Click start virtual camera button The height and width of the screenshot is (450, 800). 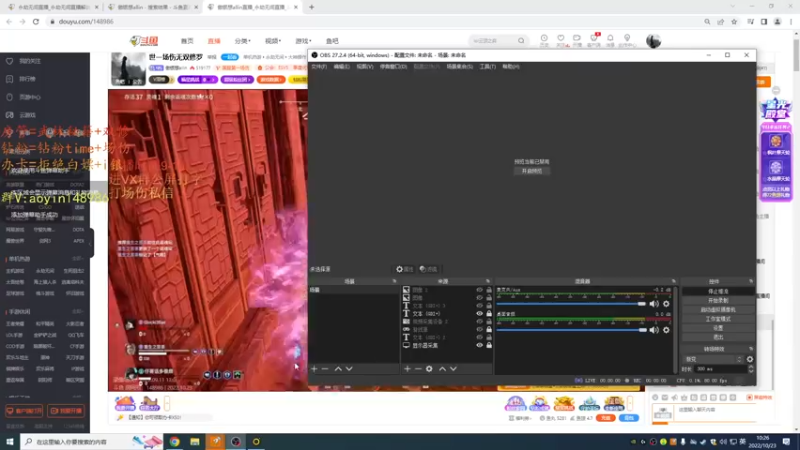[x=718, y=310]
